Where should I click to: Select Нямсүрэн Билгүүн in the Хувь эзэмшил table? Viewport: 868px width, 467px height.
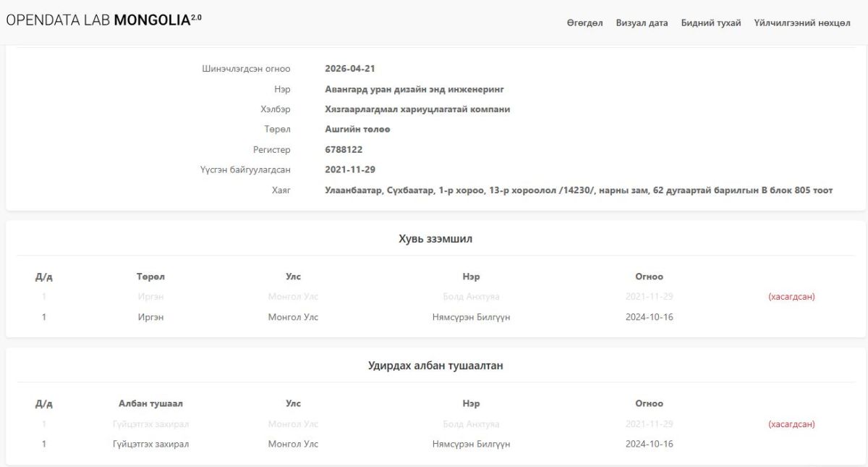pyautogui.click(x=471, y=317)
